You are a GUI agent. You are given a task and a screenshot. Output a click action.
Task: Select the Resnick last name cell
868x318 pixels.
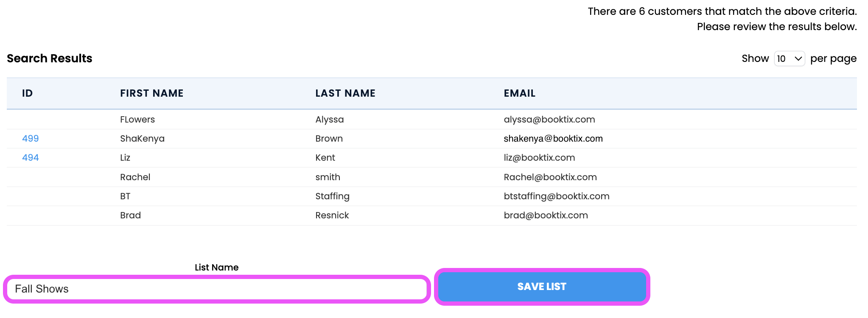[x=332, y=215]
